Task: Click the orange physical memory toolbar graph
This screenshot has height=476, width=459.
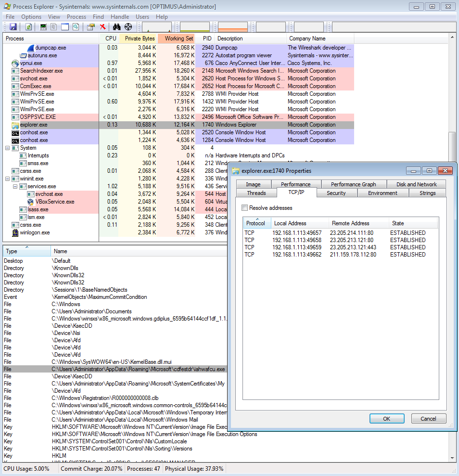Action: click(x=233, y=27)
